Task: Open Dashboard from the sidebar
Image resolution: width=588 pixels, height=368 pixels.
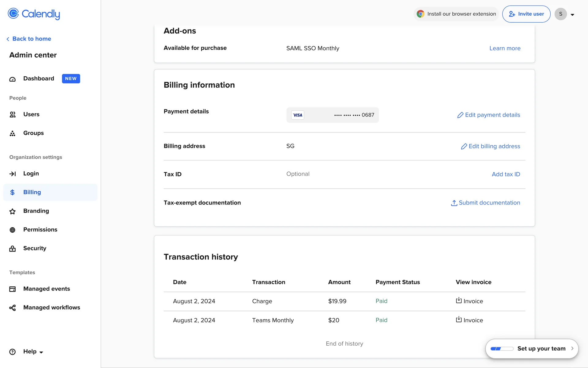Action: click(39, 79)
